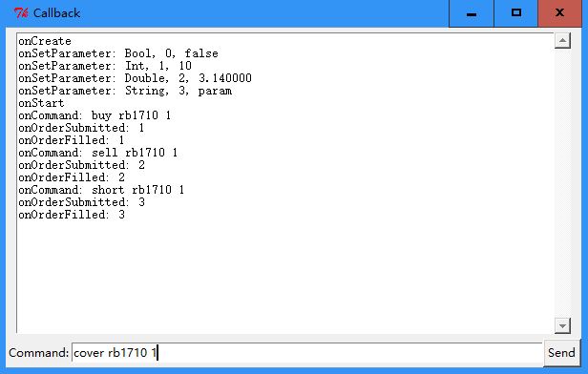Click the 'onOrderSubmitted: 2' log line
This screenshot has height=374, width=588.
[x=81, y=165]
